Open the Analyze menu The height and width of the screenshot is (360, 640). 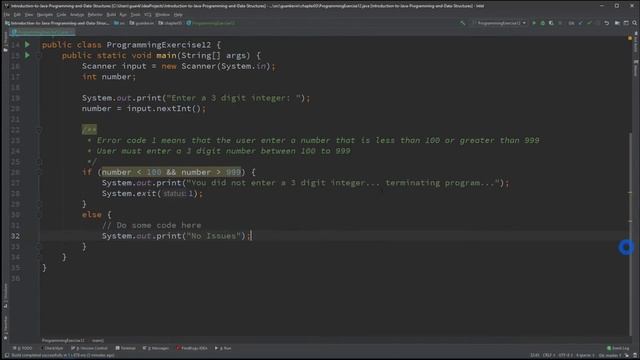click(x=77, y=15)
